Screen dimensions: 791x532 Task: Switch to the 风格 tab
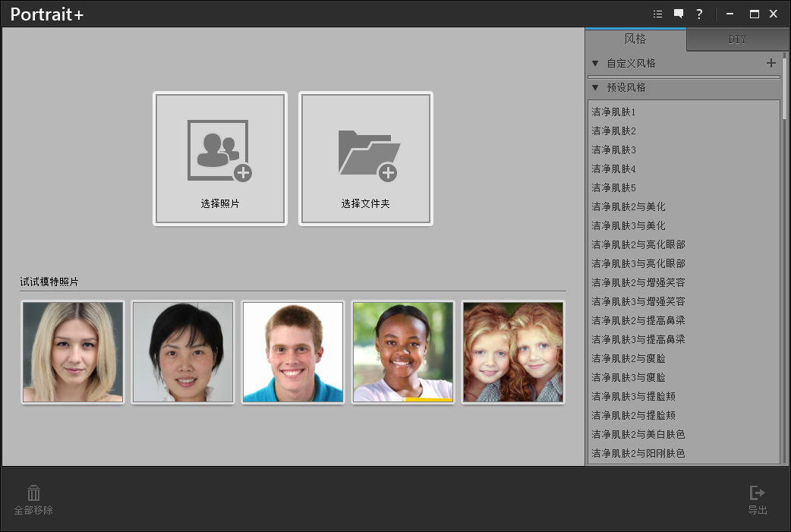pyautogui.click(x=635, y=39)
